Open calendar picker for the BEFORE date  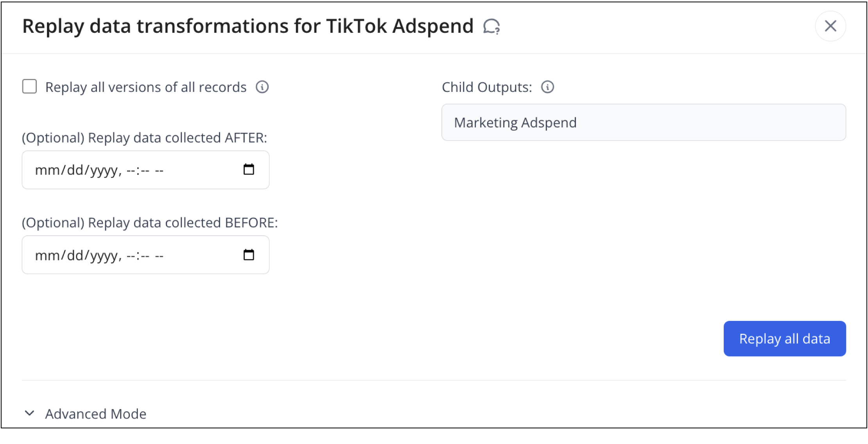pyautogui.click(x=249, y=255)
